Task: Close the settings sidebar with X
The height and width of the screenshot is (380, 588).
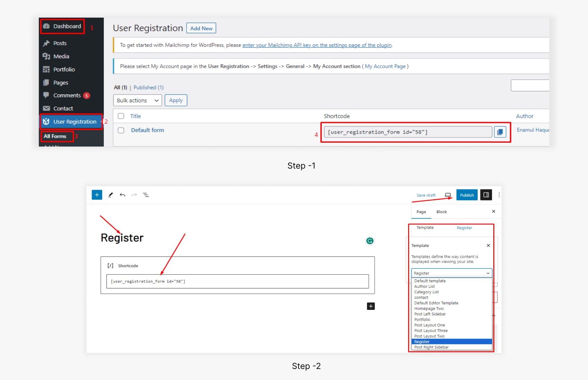Action: click(x=494, y=211)
